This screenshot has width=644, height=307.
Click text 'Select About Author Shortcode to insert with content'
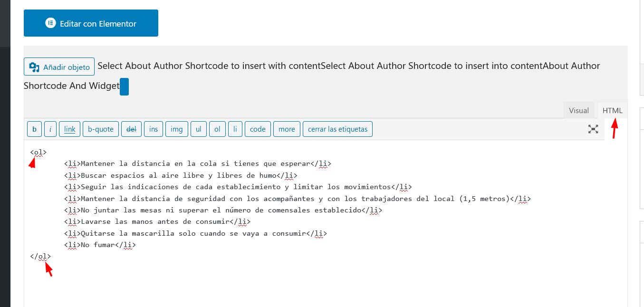click(x=209, y=66)
